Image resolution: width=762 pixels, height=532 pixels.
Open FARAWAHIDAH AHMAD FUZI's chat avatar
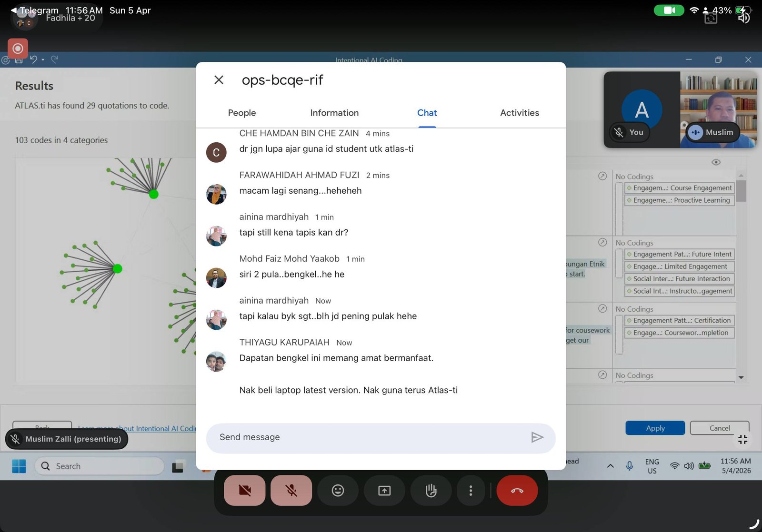point(216,194)
